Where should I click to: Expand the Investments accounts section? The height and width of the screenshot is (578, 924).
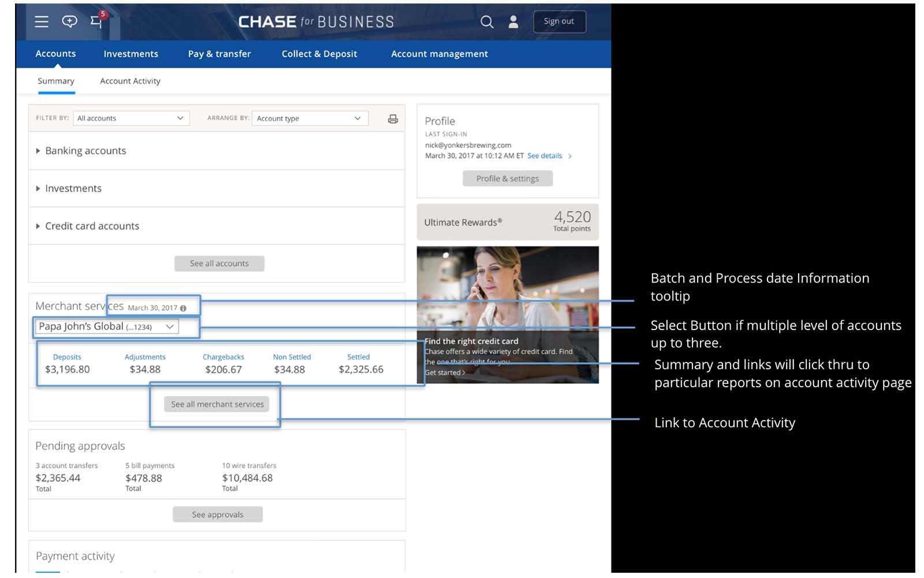pos(217,188)
